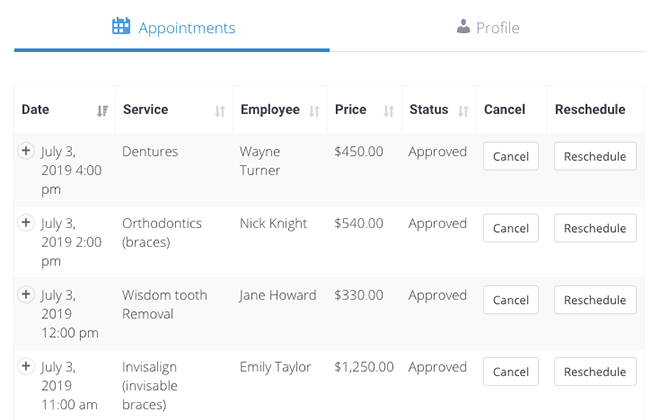
Task: Expand the Orthodontics (braces) appointment row
Action: (x=26, y=222)
